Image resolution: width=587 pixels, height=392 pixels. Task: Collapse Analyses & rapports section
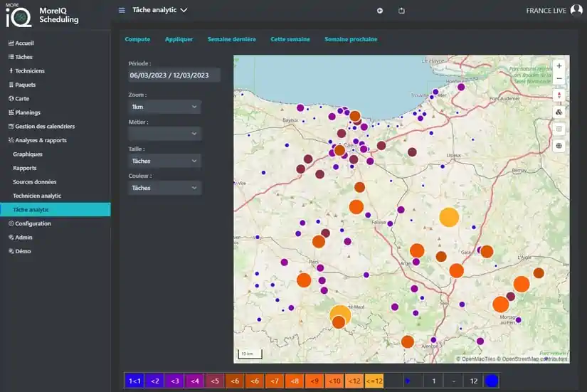[x=38, y=140]
